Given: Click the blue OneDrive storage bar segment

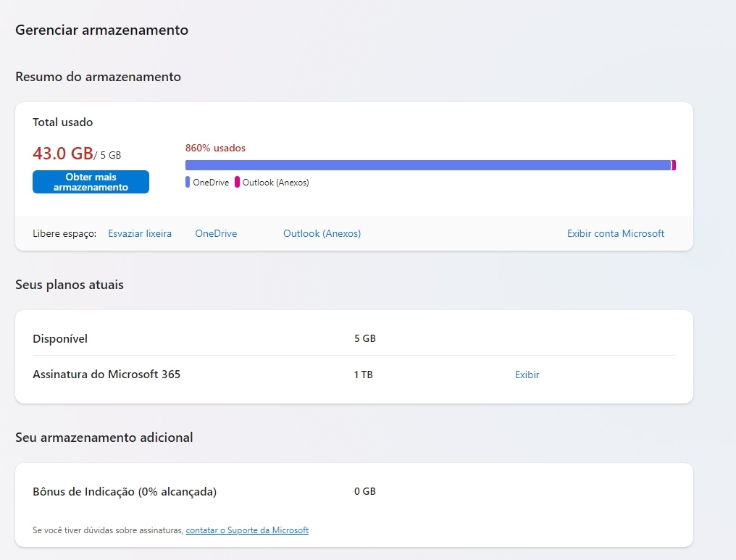Looking at the screenshot, I should tap(428, 165).
